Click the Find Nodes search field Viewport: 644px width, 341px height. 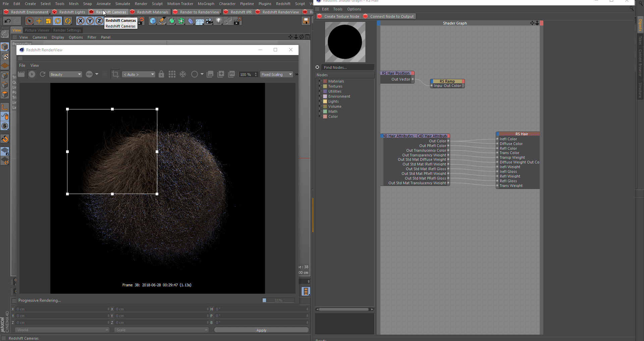(x=347, y=67)
